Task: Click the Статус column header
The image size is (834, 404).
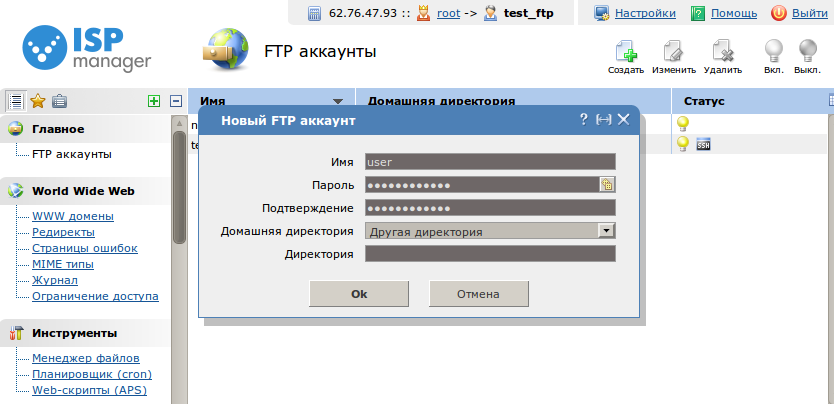Action: click(704, 101)
